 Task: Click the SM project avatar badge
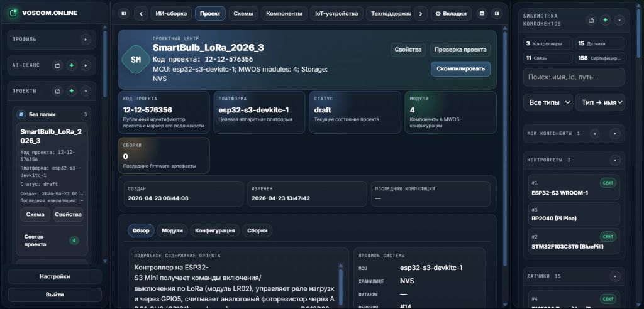click(136, 60)
